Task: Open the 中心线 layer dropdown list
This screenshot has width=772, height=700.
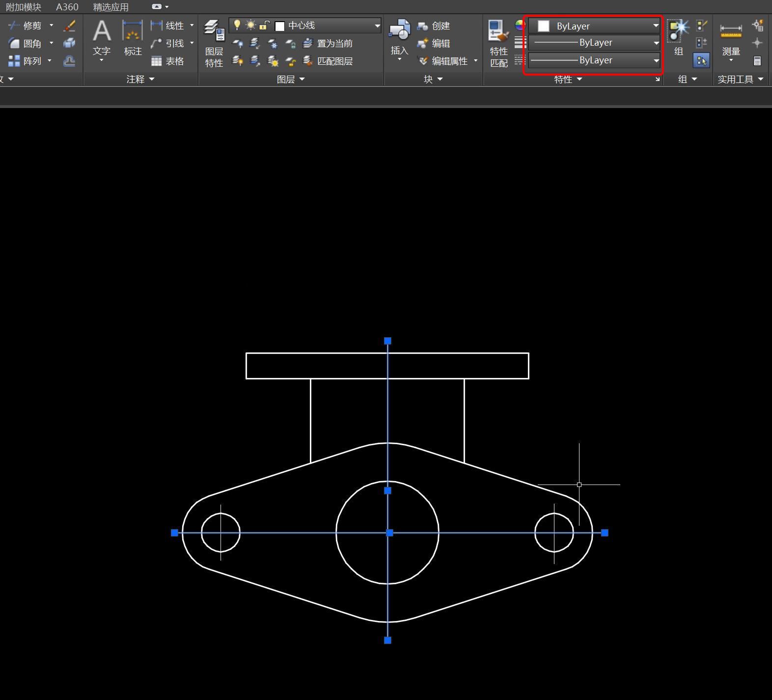Action: click(377, 26)
